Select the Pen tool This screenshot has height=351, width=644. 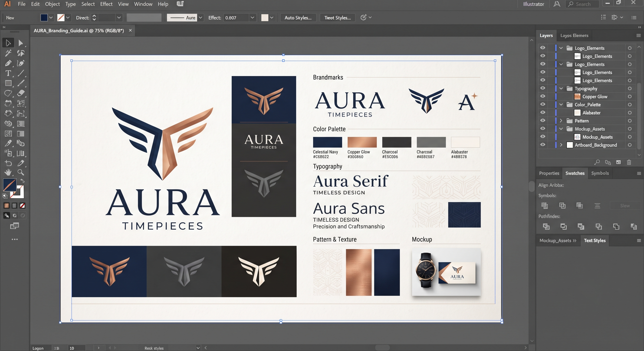[x=8, y=63]
